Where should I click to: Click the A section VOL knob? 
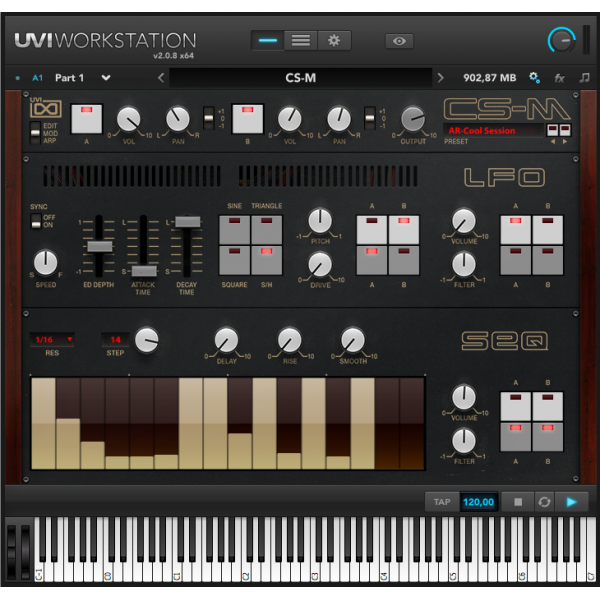click(129, 119)
